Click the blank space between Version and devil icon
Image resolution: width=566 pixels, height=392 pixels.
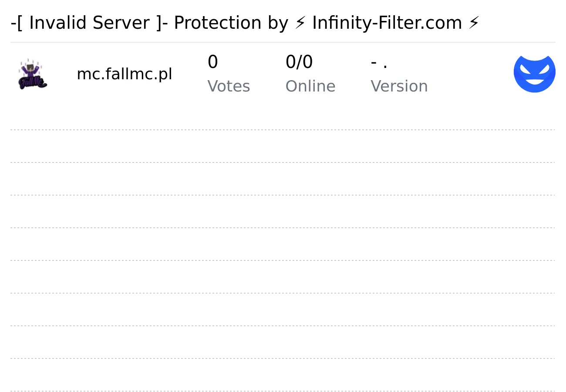coord(471,74)
